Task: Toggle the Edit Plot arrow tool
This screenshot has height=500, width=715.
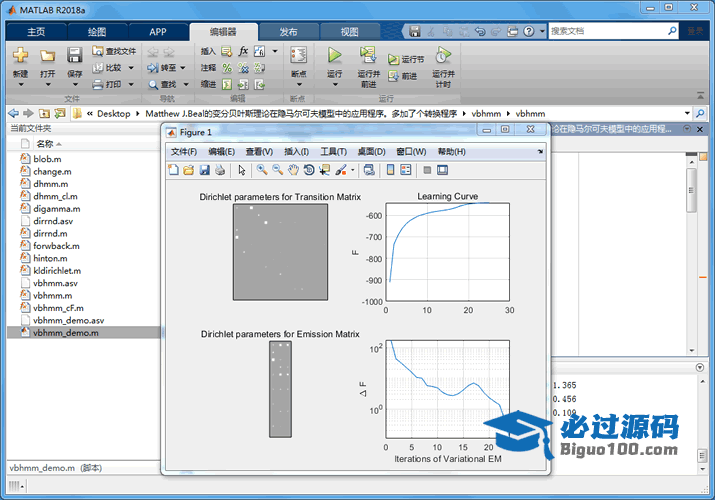Action: pyautogui.click(x=242, y=170)
